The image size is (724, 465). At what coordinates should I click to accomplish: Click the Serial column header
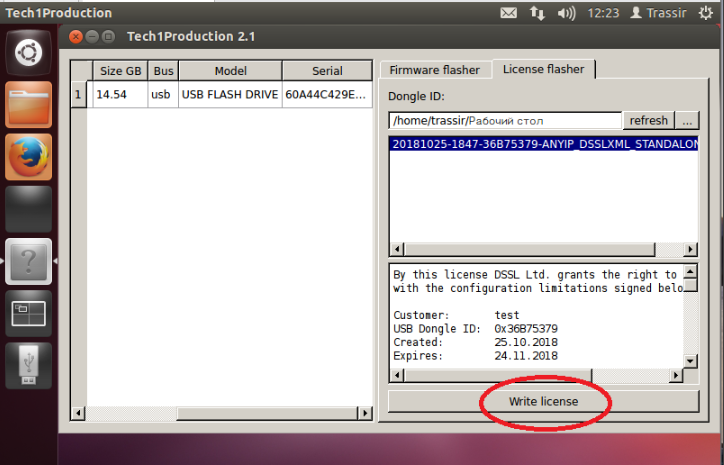click(x=327, y=71)
